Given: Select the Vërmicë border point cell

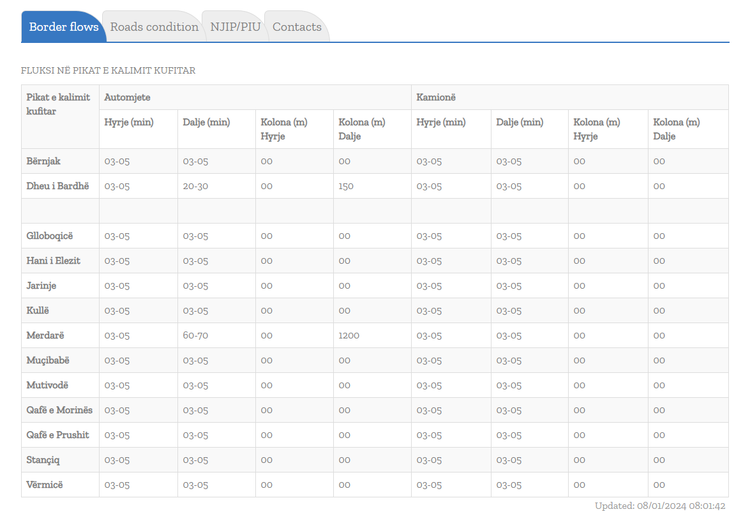Looking at the screenshot, I should [60, 485].
